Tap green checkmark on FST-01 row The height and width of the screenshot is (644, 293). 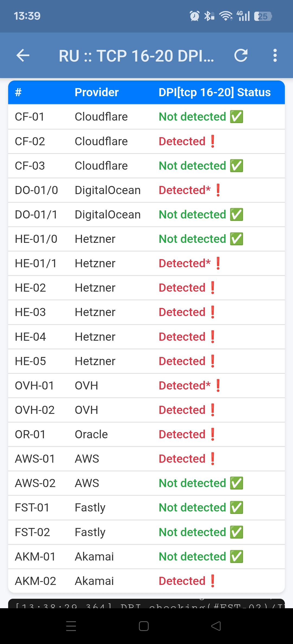[237, 508]
